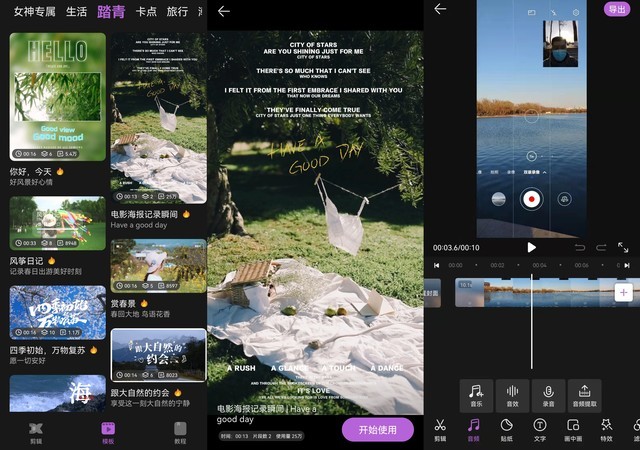Play the video preview

(x=531, y=247)
